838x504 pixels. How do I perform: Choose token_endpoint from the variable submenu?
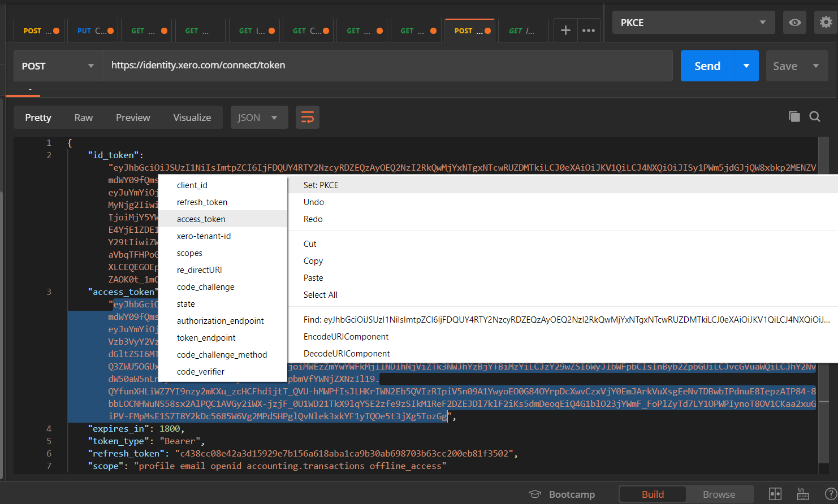223,338
